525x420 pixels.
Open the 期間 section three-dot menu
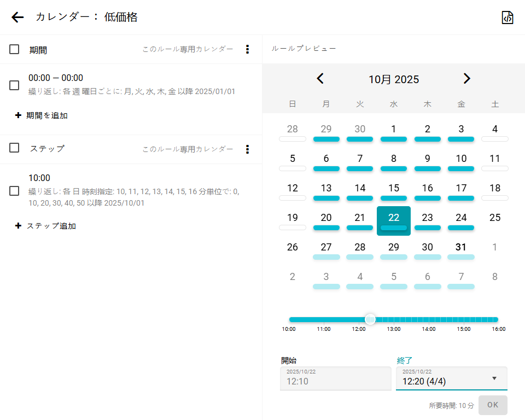[x=247, y=49]
